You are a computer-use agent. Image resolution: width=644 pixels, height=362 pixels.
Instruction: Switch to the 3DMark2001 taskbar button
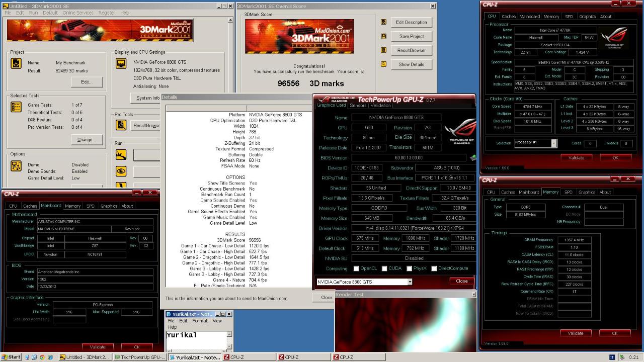pyautogui.click(x=85, y=357)
